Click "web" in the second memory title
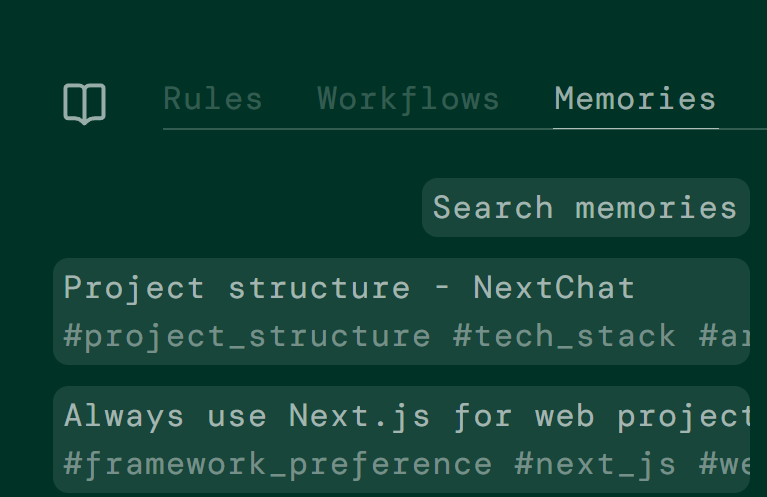This screenshot has height=497, width=767. tap(564, 416)
